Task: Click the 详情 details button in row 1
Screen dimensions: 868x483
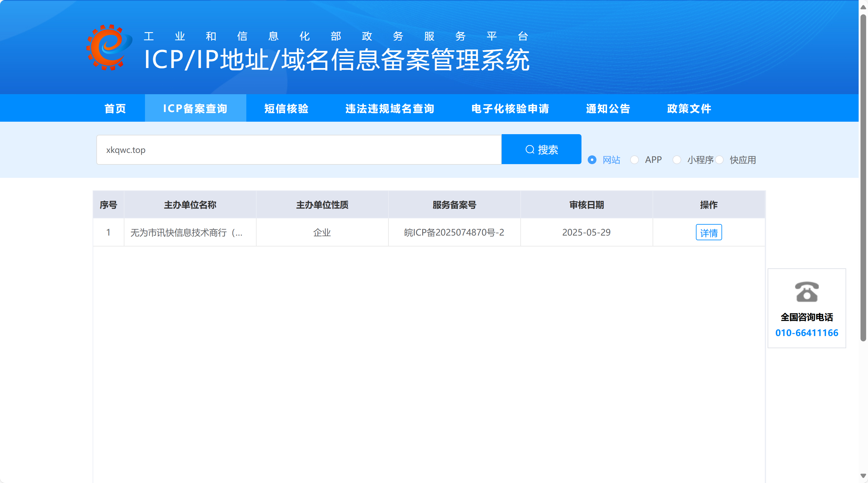Action: (709, 233)
